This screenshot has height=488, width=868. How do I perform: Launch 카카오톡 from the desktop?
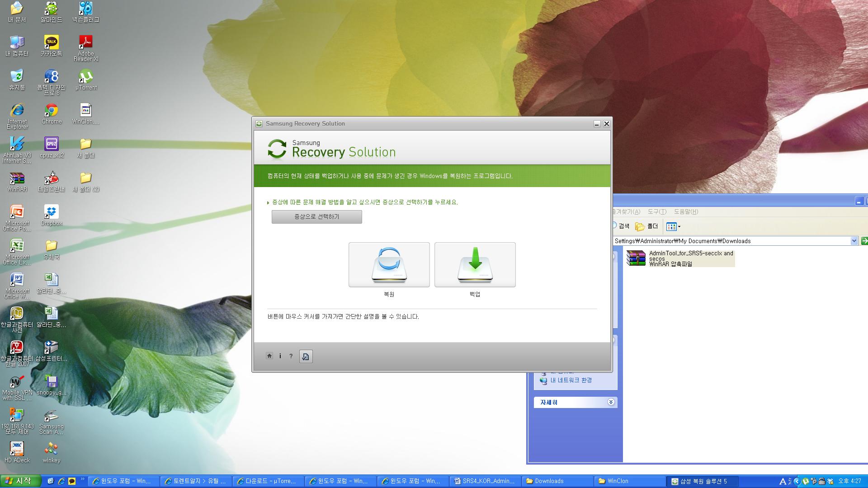[x=52, y=46]
